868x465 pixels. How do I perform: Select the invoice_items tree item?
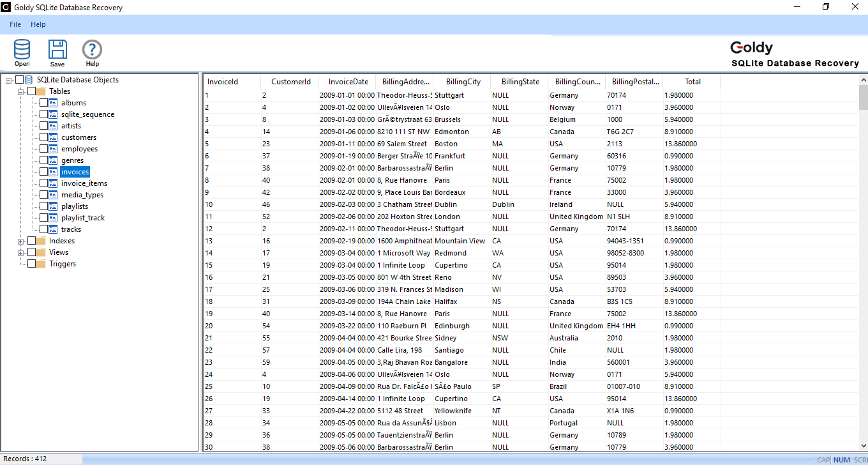coord(84,183)
